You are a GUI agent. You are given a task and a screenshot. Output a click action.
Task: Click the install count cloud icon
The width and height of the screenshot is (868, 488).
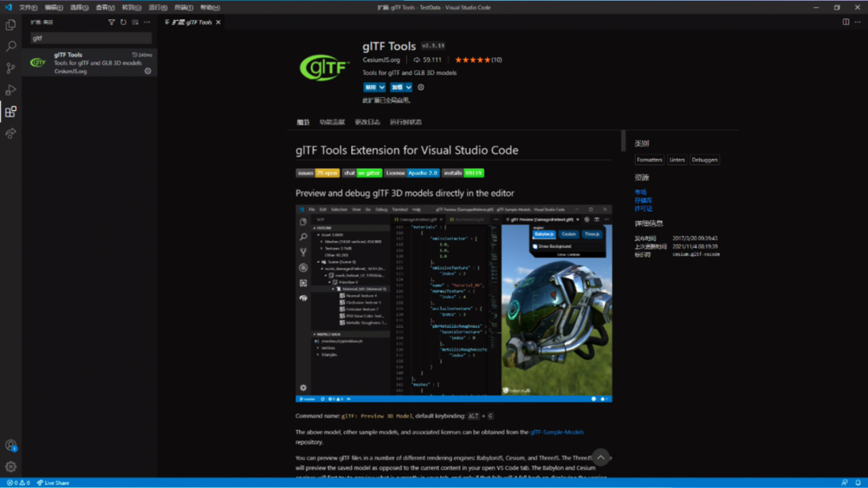416,59
